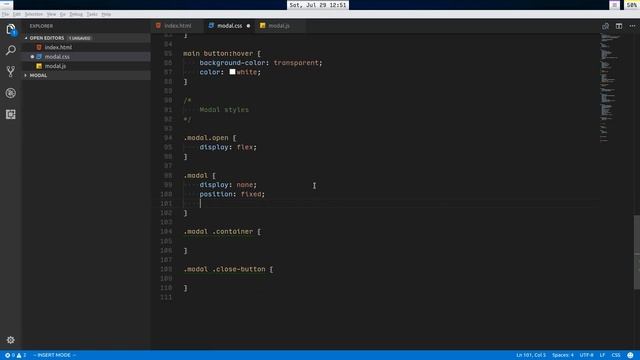The height and width of the screenshot is (360, 640).
Task: Click the CSS file icon on modal.css tab
Action: 211,26
